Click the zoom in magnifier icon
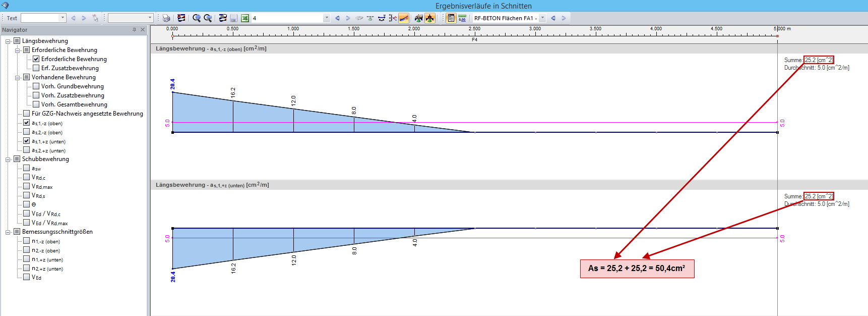The height and width of the screenshot is (316, 868). coord(197,18)
